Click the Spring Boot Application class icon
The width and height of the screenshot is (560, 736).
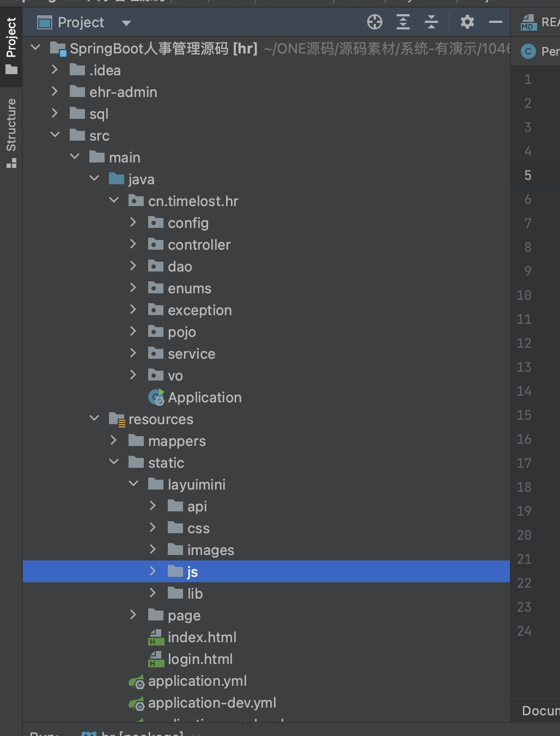156,397
